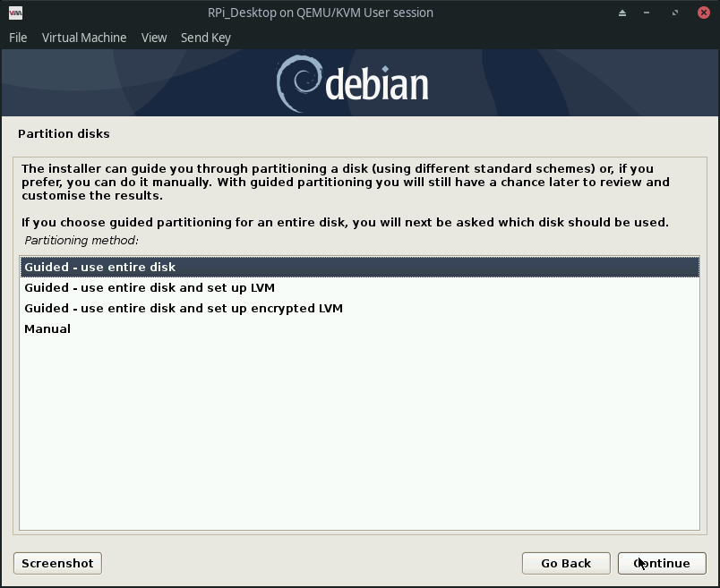Click the virt-manager window icon in the title bar
Viewport: 720px width, 588px height.
tap(15, 13)
